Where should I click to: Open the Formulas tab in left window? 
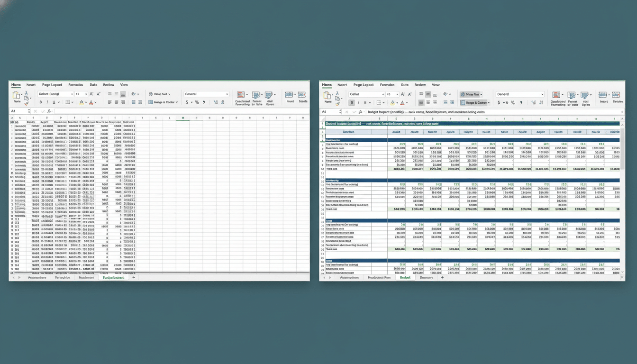[75, 85]
